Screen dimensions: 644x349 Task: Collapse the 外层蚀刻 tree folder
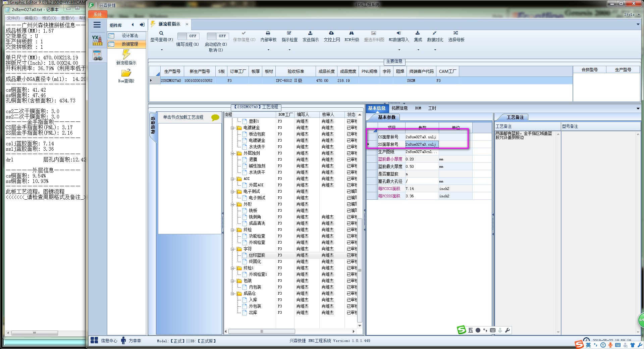tap(232, 153)
